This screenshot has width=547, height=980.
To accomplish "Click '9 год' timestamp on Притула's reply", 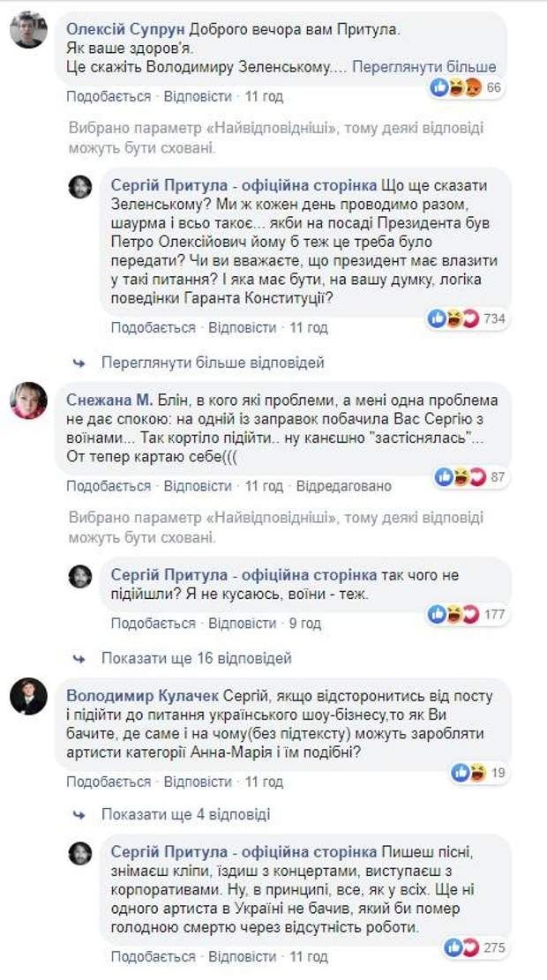I will tap(305, 623).
